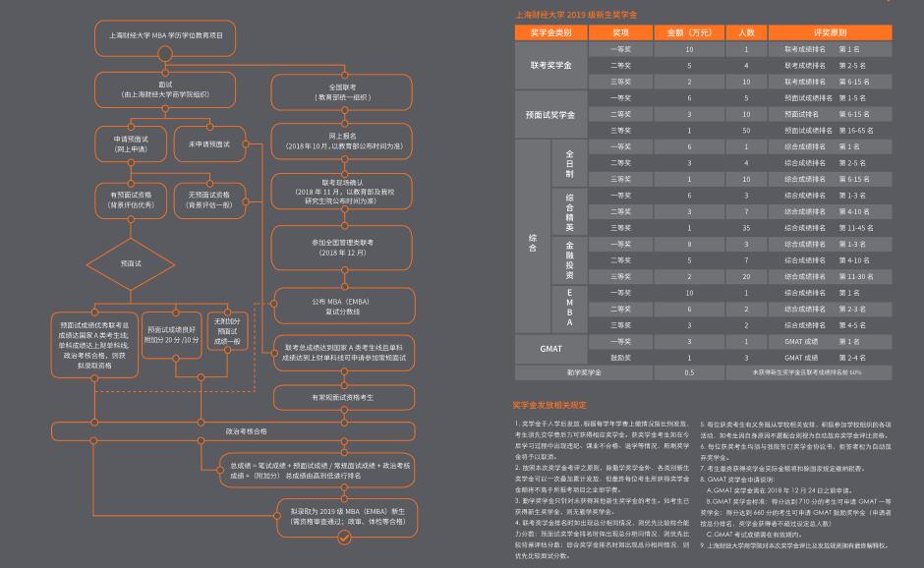Select the 评奖原则 column header
924x568 pixels.
click(831, 32)
